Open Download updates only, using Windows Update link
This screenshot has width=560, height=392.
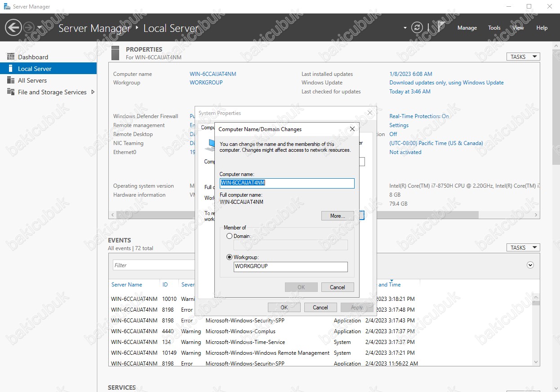pos(446,83)
